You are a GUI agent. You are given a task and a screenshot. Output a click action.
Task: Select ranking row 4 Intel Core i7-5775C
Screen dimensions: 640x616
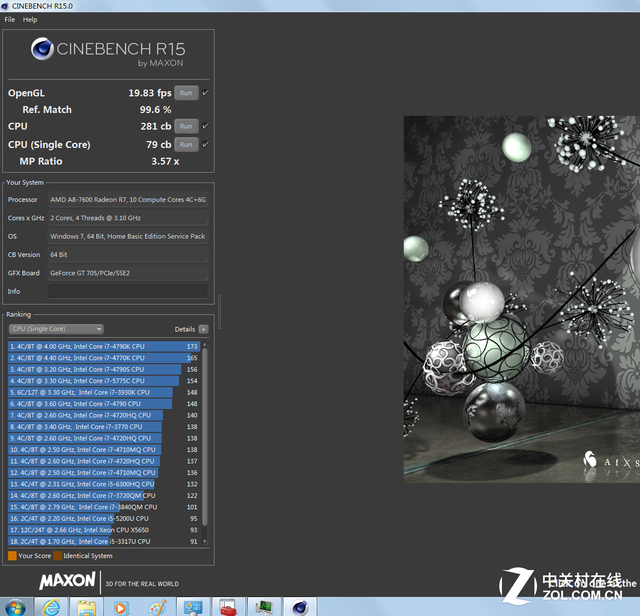tap(104, 381)
